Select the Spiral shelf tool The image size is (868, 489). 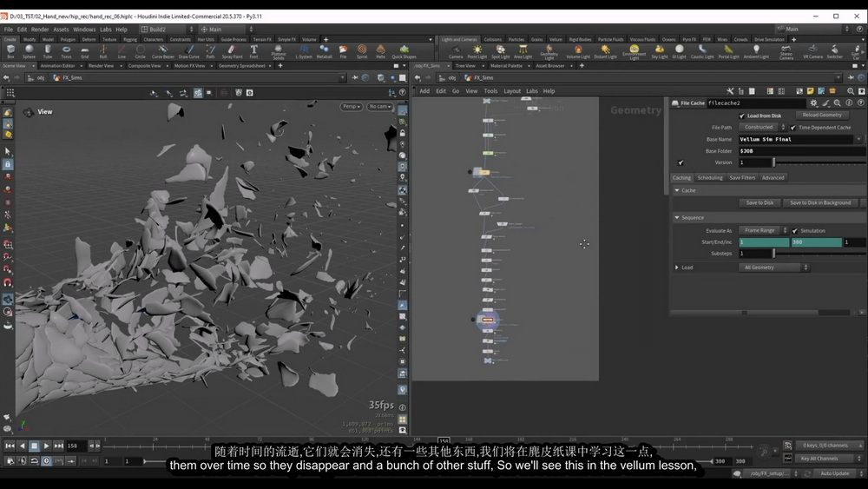tap(361, 51)
